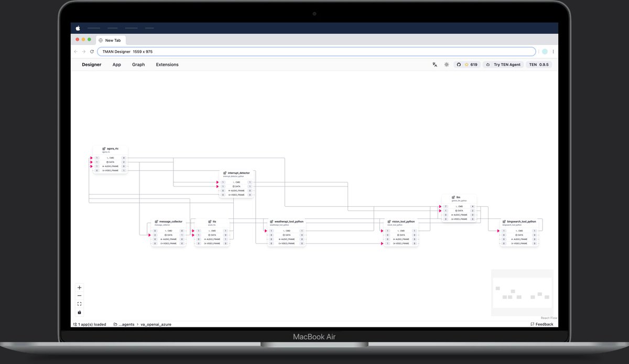Go back with browser back arrow
629x364 pixels.
click(75, 52)
